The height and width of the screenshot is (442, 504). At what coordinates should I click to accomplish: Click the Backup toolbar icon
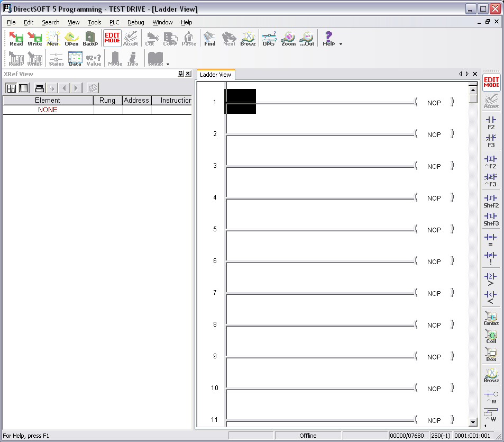90,39
